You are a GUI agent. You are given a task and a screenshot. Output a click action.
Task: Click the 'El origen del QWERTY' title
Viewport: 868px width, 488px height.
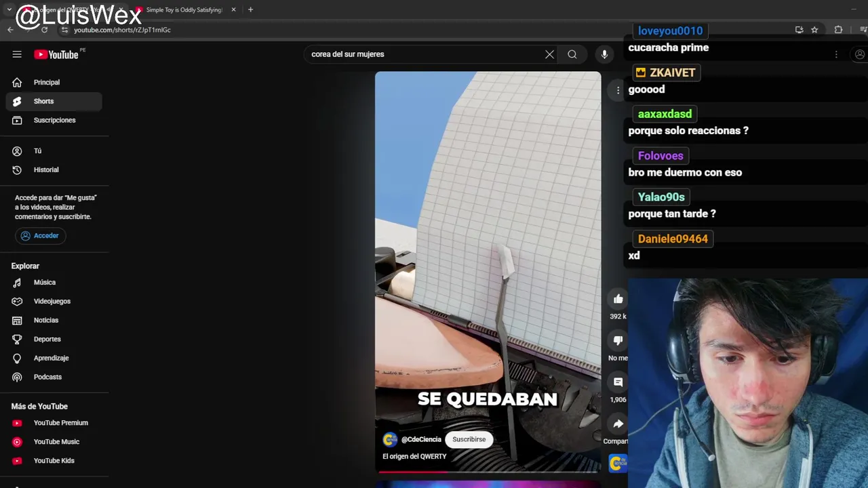click(x=414, y=456)
